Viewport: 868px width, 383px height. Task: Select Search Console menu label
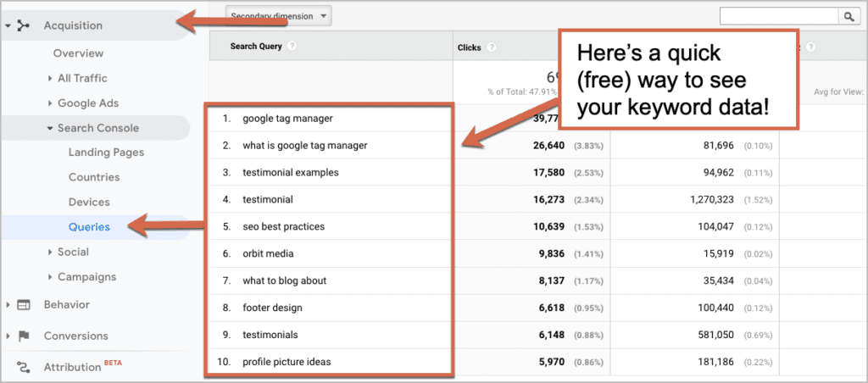98,129
